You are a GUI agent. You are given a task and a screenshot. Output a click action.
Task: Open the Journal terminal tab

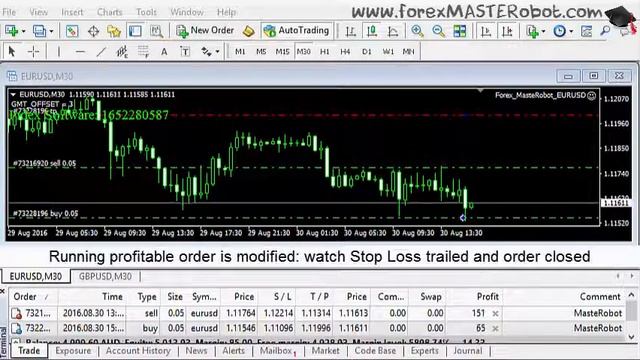pyautogui.click(x=467, y=351)
